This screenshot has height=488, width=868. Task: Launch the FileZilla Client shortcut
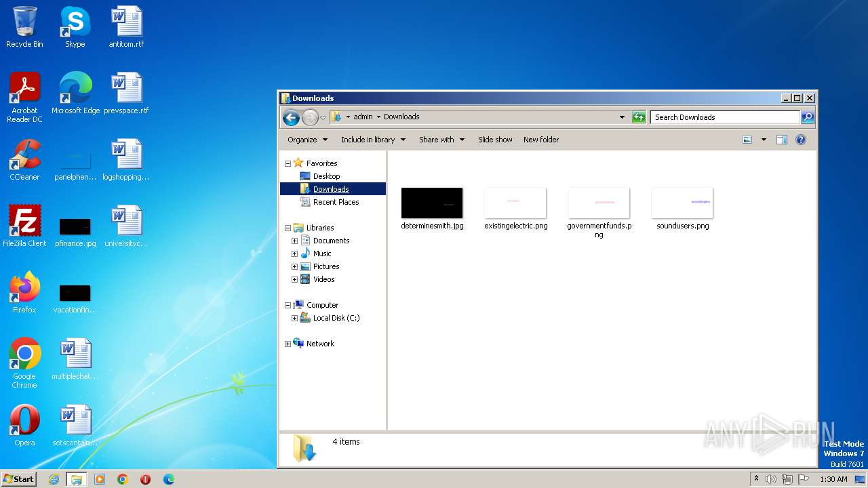(x=24, y=226)
